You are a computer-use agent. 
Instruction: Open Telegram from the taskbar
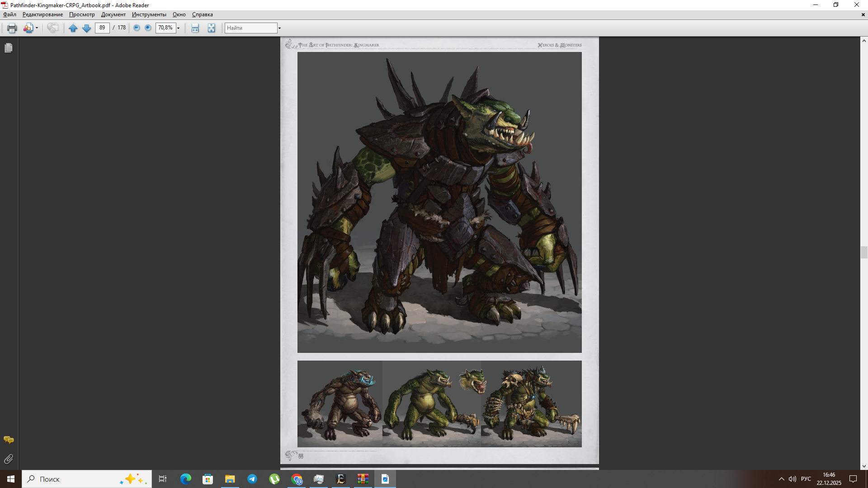point(252,479)
